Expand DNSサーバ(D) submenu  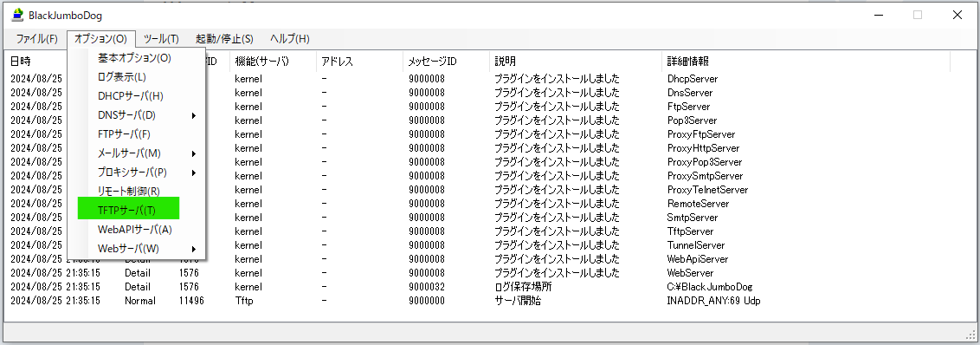(137, 115)
